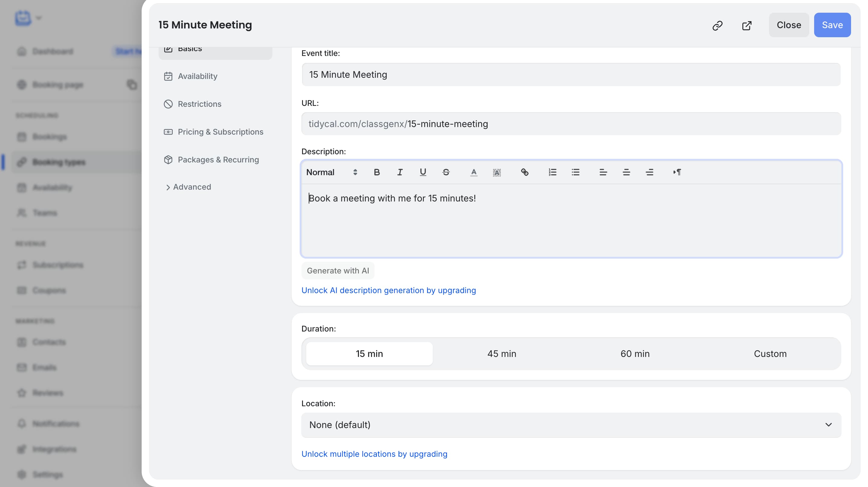Open account dropdown arrow beside logo
The width and height of the screenshot is (868, 487).
click(x=39, y=18)
